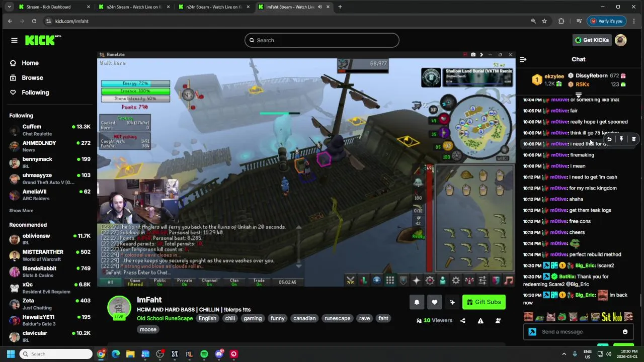Open RuneLite screenshot camera icon
The height and width of the screenshot is (362, 644).
(x=473, y=55)
